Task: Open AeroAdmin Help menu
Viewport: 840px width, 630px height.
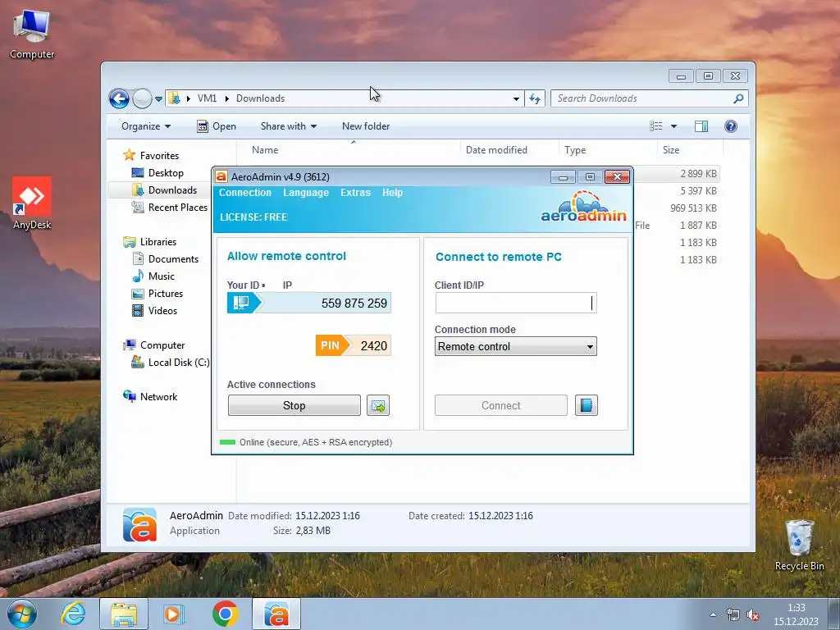Action: coord(392,192)
